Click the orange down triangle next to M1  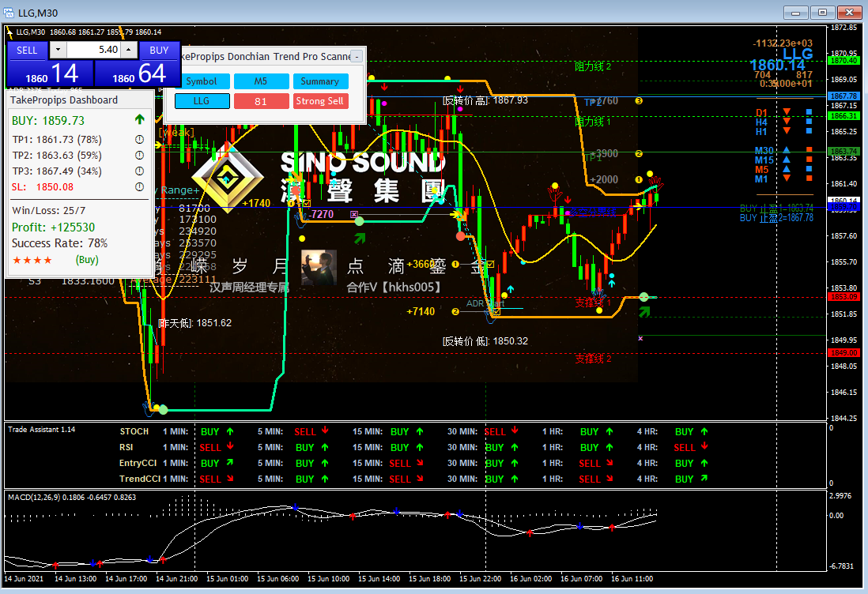(787, 178)
